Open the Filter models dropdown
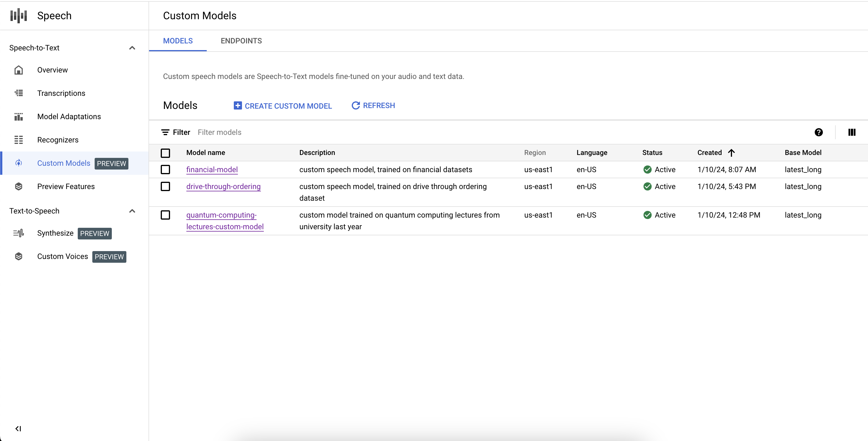868x441 pixels. coord(219,132)
